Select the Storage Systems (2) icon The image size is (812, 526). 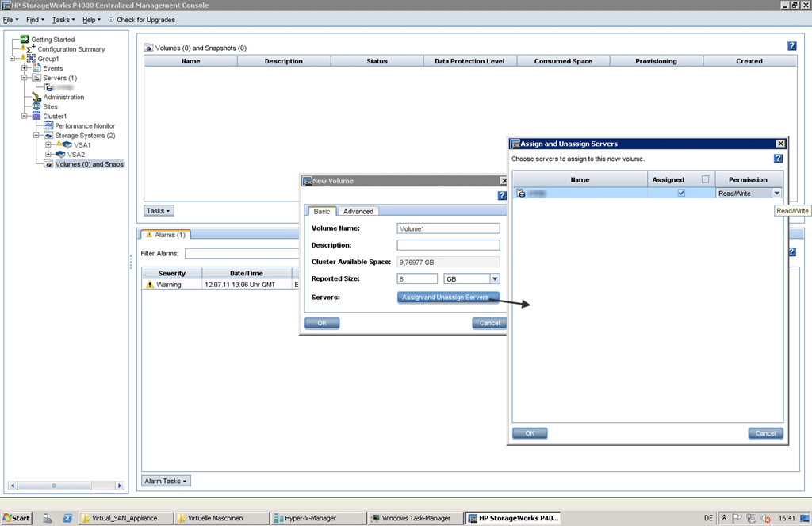48,135
